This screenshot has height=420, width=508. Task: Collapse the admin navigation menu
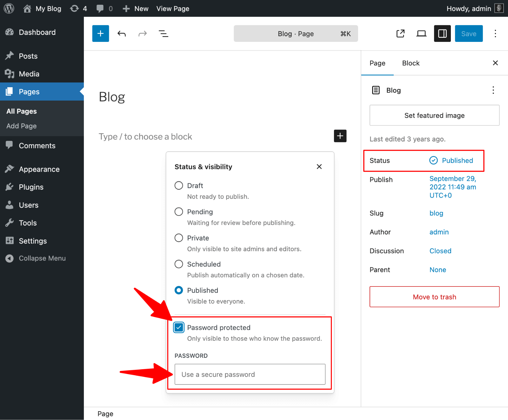(x=42, y=258)
